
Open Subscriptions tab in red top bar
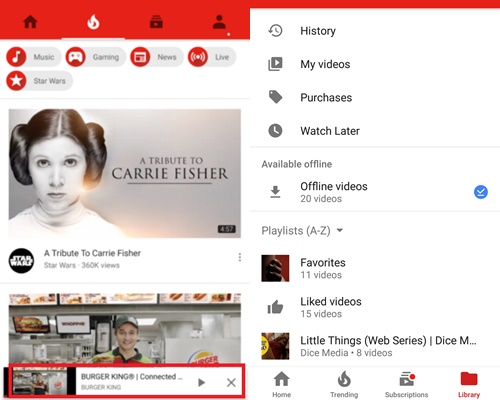pyautogui.click(x=156, y=22)
